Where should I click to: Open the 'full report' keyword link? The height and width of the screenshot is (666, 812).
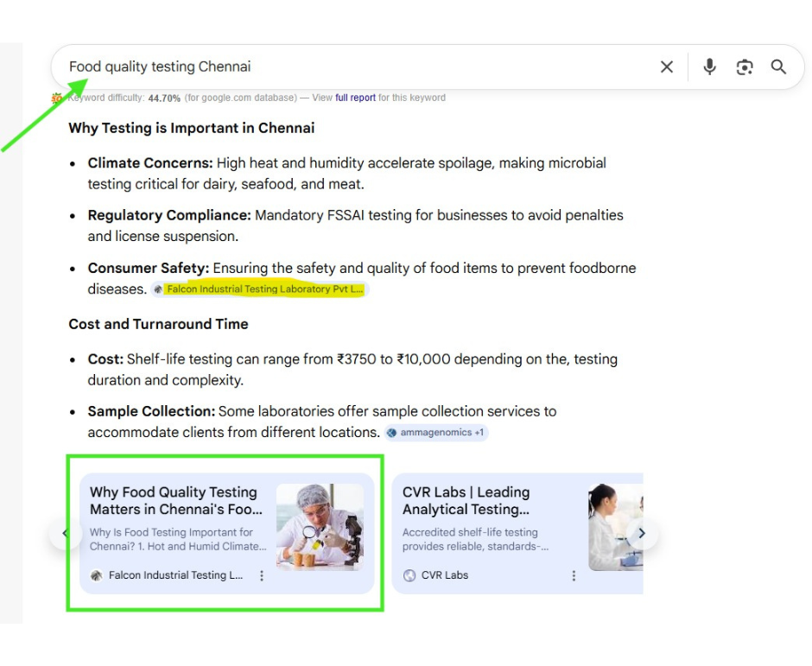[x=355, y=98]
